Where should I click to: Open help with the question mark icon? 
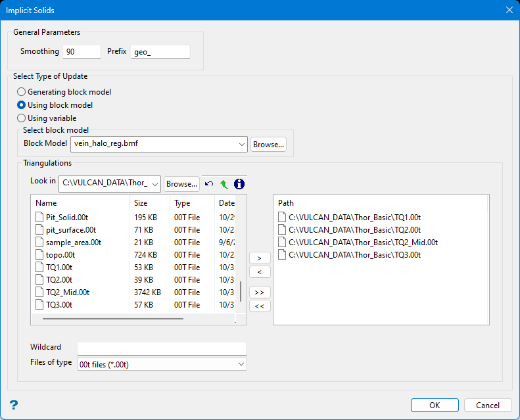click(13, 405)
